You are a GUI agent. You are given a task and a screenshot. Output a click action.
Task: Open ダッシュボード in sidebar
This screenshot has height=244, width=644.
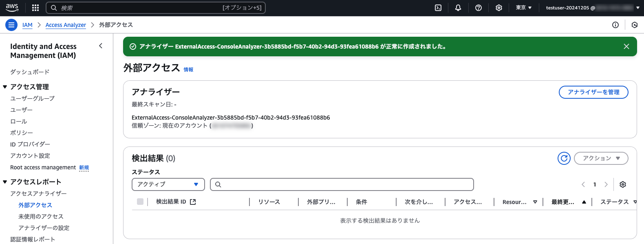pyautogui.click(x=30, y=72)
